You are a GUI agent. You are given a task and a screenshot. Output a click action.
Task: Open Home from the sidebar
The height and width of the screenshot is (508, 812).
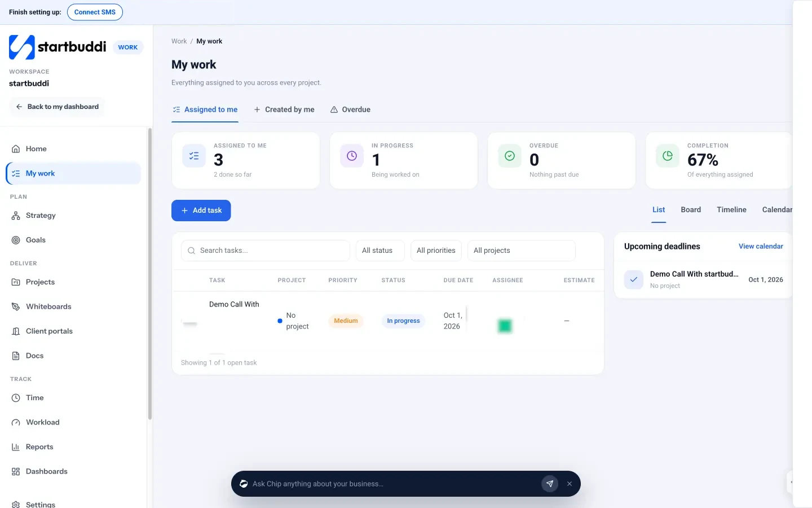(73, 149)
